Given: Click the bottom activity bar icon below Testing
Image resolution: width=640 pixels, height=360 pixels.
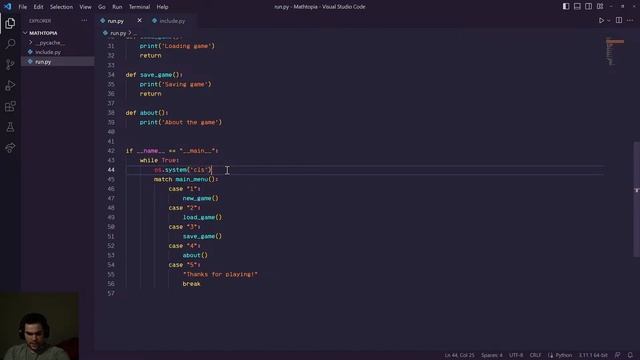Looking at the screenshot, I should [x=10, y=147].
